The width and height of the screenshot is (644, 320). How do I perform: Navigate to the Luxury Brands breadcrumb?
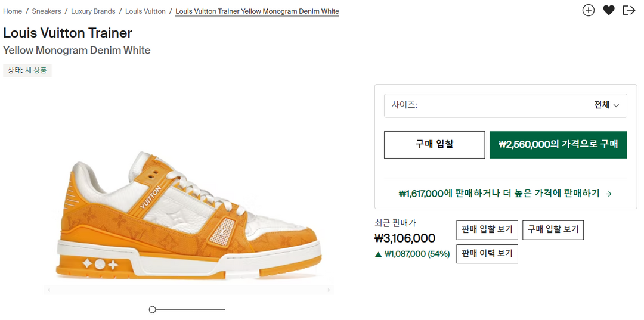93,11
